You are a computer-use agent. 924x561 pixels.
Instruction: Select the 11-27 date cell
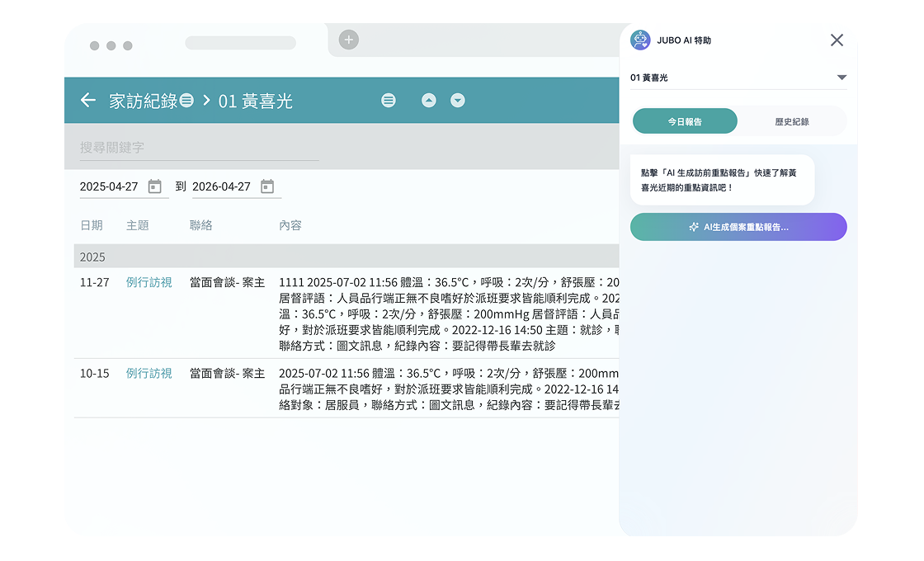[95, 282]
